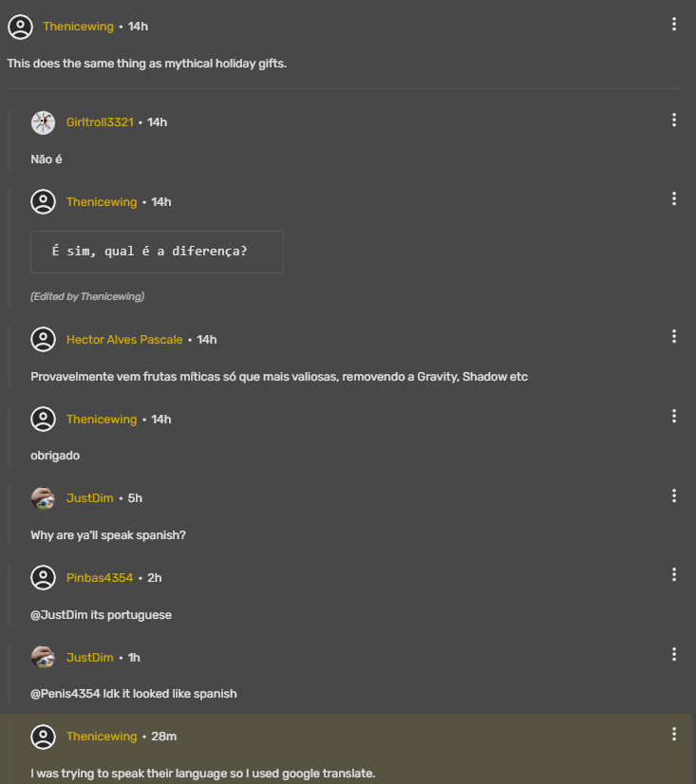
Task: Click Hector Alves Pascale's avatar icon
Action: [x=43, y=340]
